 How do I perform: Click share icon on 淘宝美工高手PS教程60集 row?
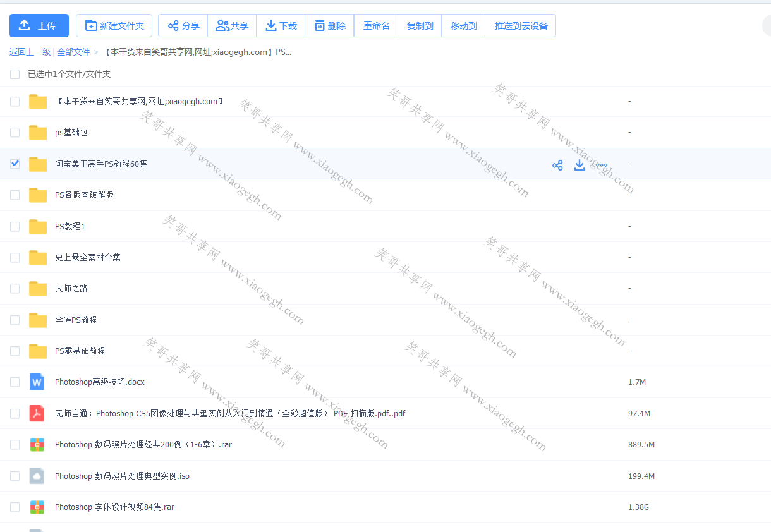pos(557,165)
